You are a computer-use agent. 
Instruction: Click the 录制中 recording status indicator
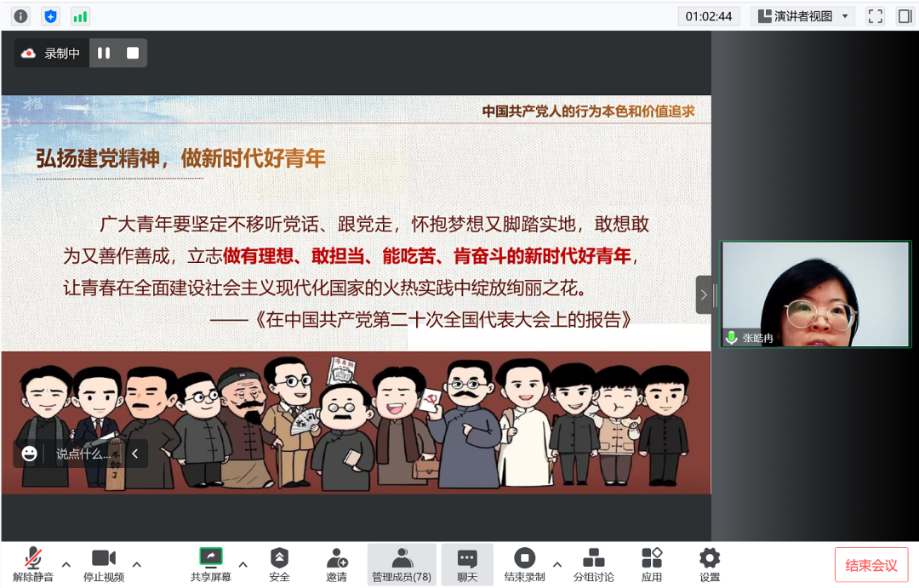[x=52, y=54]
